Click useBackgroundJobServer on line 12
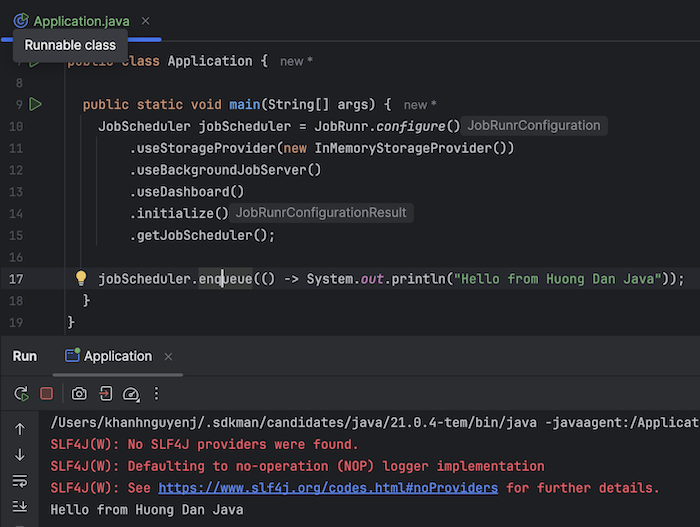Screen dimensions: 700x527 [221, 170]
